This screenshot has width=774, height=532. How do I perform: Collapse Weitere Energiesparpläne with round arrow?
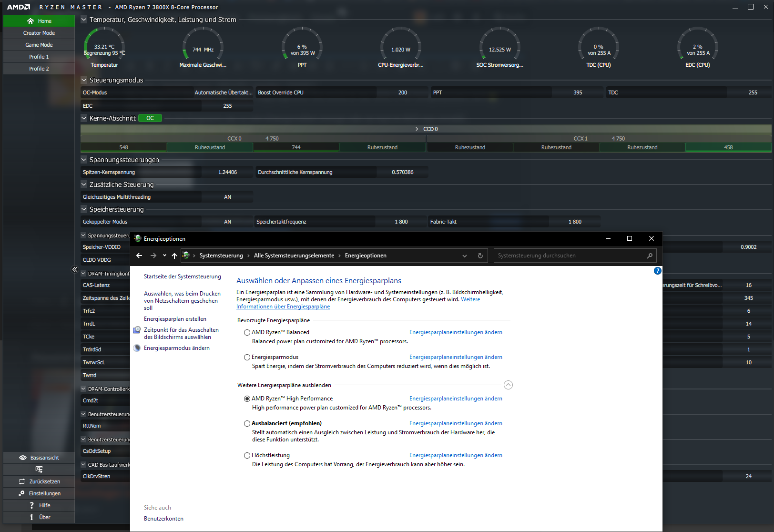pos(508,385)
